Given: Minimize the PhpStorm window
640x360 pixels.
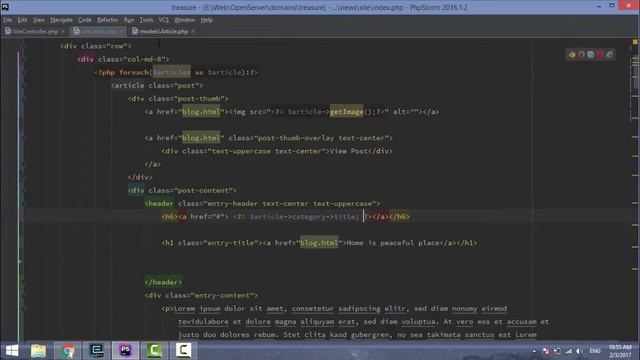Looking at the screenshot, I should 599,6.
